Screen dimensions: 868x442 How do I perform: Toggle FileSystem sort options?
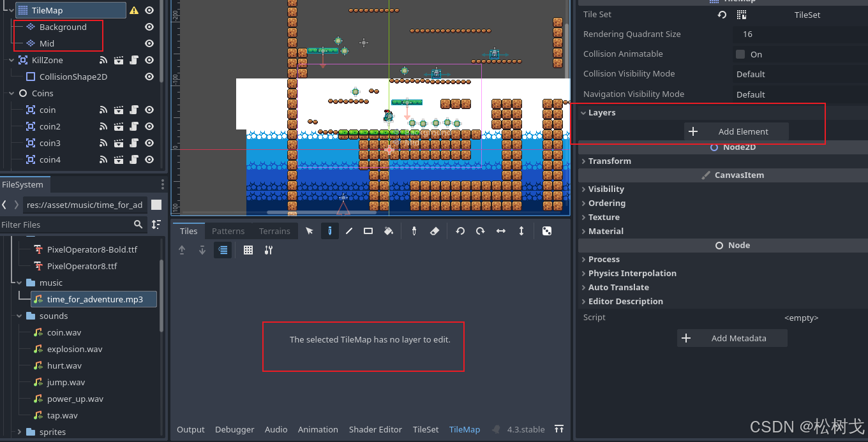point(156,225)
